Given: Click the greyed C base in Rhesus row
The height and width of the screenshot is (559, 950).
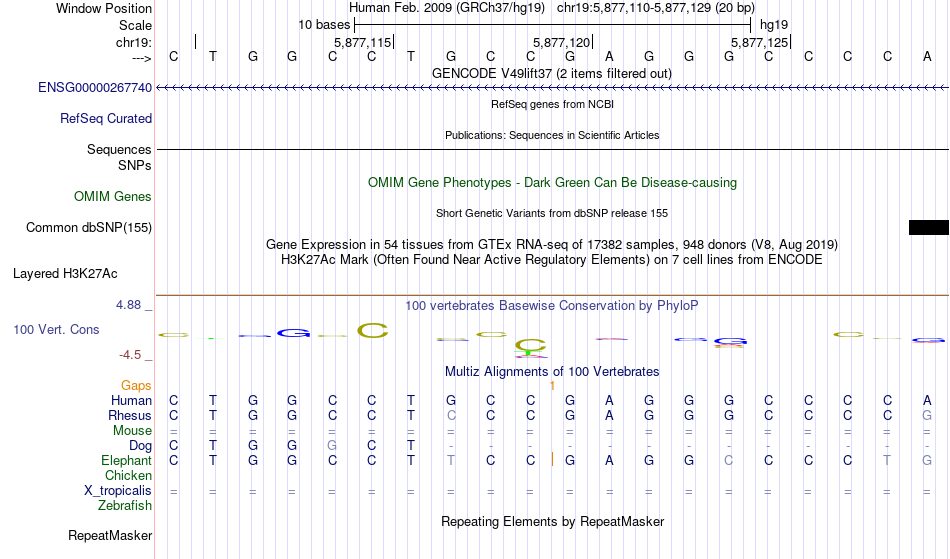Looking at the screenshot, I should point(451,415).
